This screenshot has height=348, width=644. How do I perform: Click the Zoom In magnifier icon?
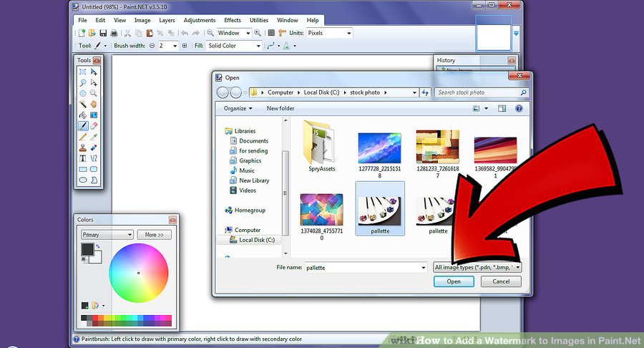(258, 33)
